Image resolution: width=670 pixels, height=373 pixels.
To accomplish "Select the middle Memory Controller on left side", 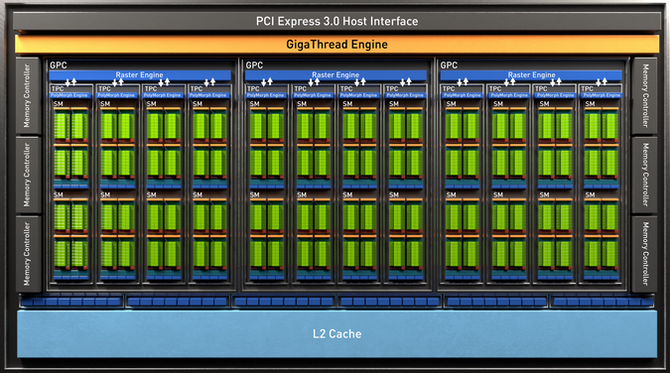I will point(28,175).
